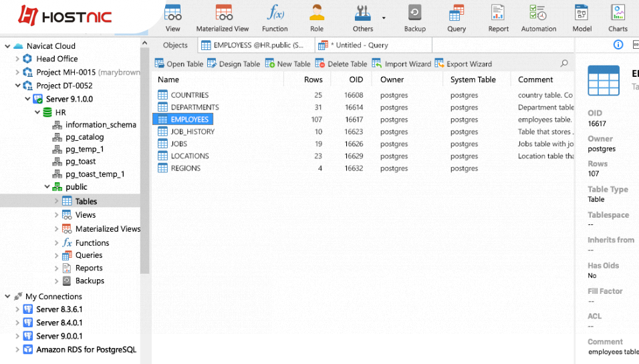
Task: Open the Others dropdown arrow
Action: 384,18
